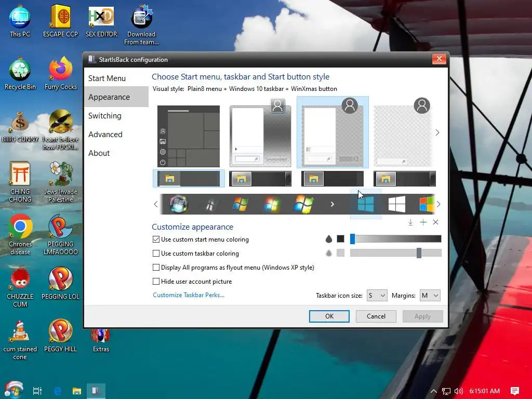The width and height of the screenshot is (532, 399).
Task: Click the start menu color opacity slider
Action: tap(396, 239)
